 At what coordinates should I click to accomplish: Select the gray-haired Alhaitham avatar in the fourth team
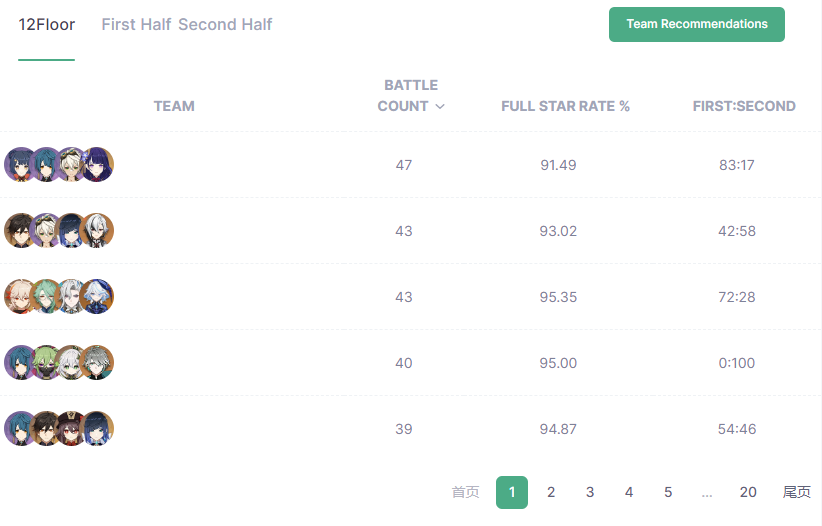[x=97, y=363]
